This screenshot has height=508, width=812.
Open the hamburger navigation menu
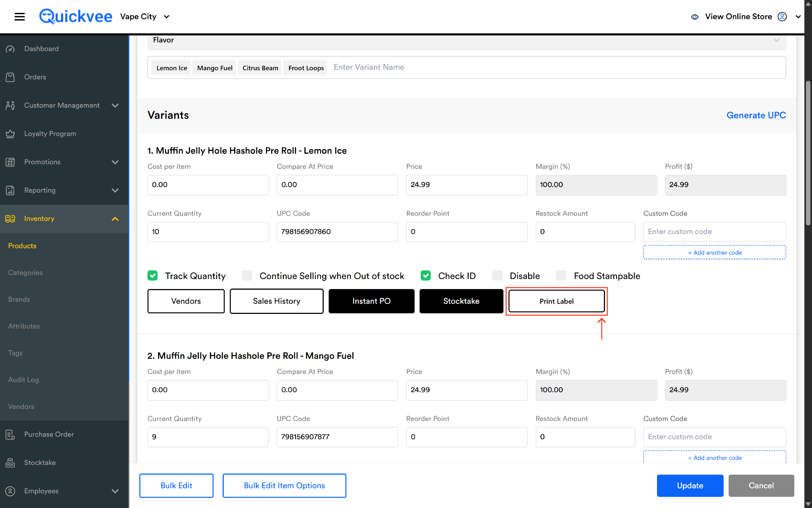(x=19, y=16)
